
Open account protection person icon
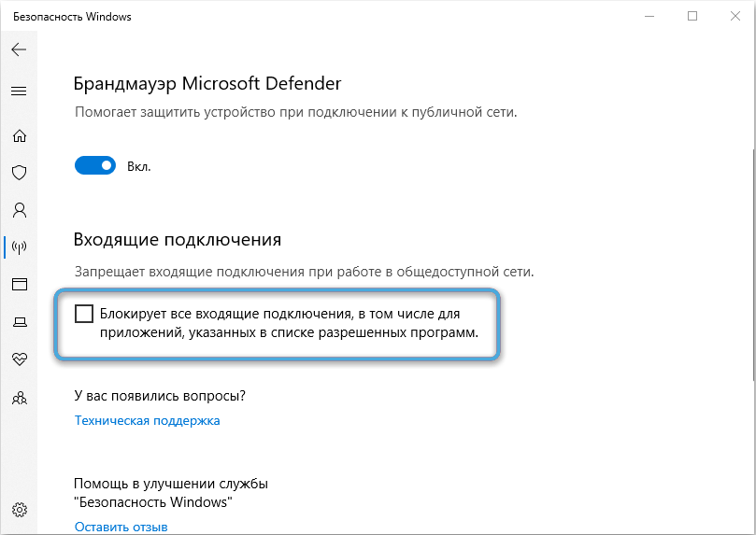click(19, 210)
